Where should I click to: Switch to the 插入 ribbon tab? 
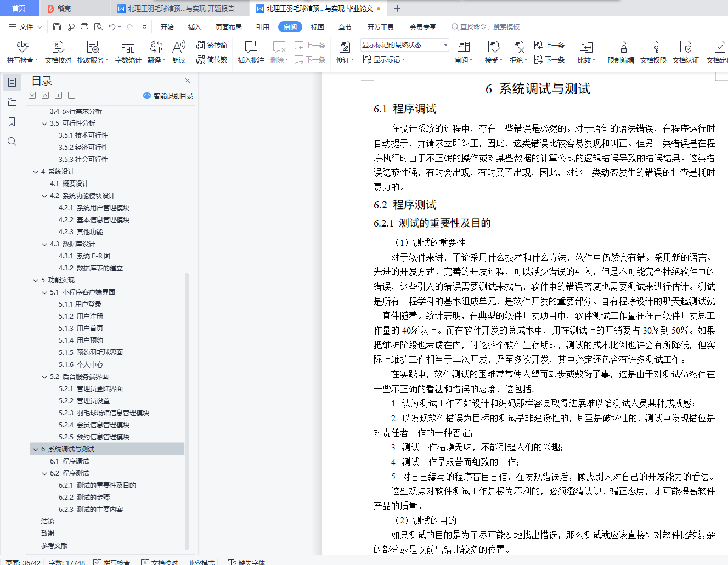(195, 27)
